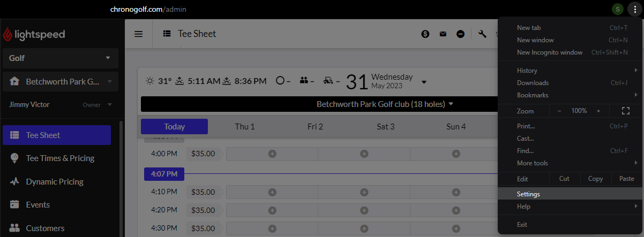The image size is (644, 237).
Task: Open the Betchworth Park Golf club course dropdown
Action: coord(385,104)
